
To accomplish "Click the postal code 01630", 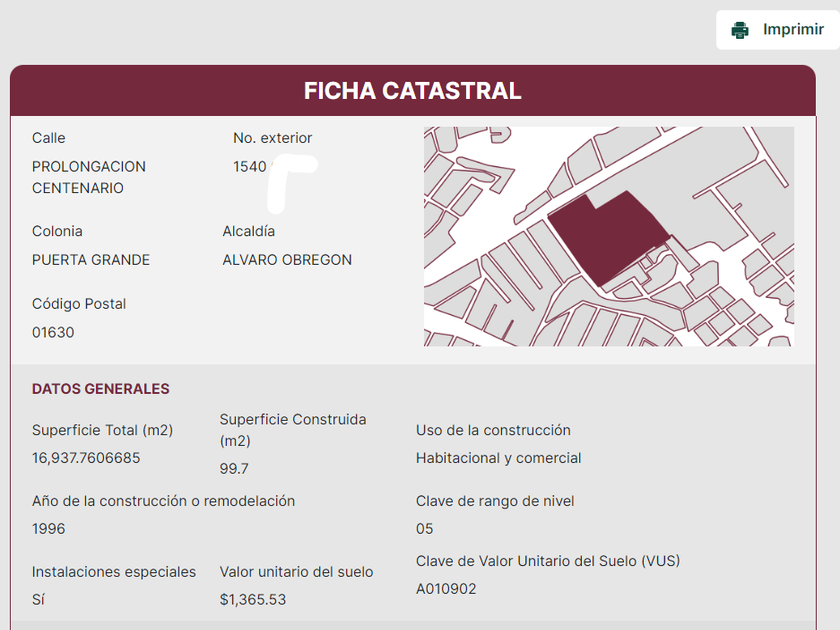I will pos(53,332).
